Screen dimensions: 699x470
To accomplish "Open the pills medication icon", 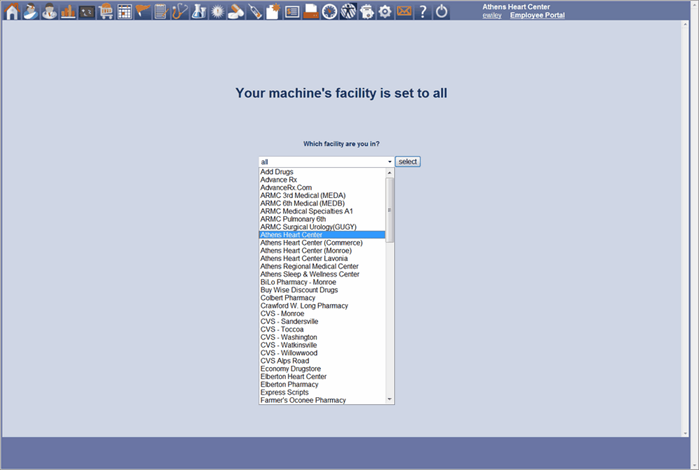I will coord(236,11).
